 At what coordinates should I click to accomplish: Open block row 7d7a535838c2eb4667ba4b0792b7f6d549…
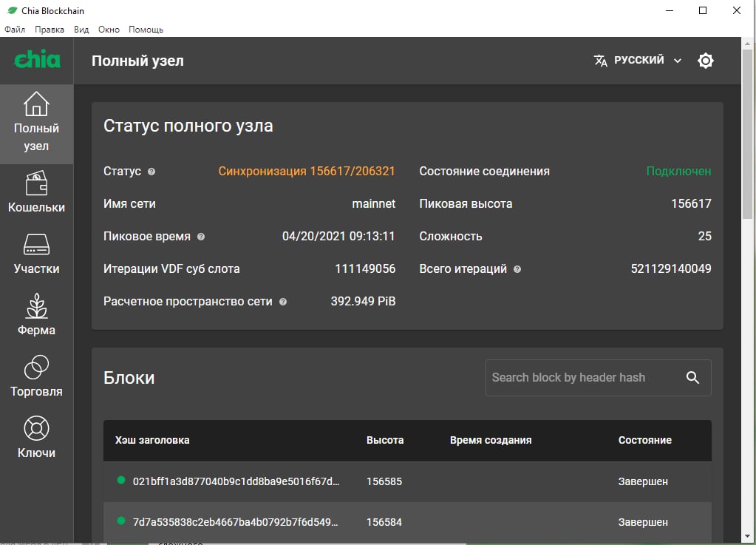(x=407, y=522)
